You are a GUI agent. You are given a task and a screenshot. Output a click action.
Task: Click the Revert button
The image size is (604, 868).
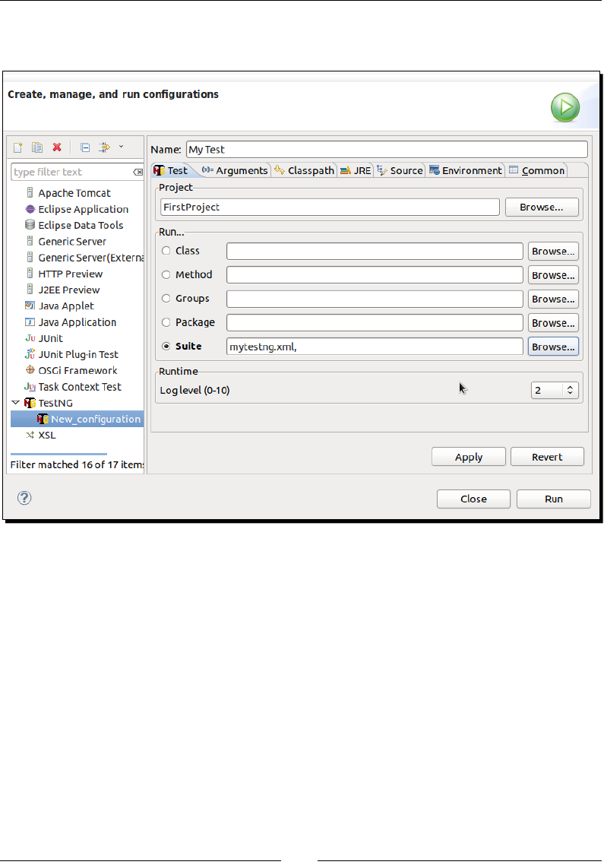click(x=547, y=457)
